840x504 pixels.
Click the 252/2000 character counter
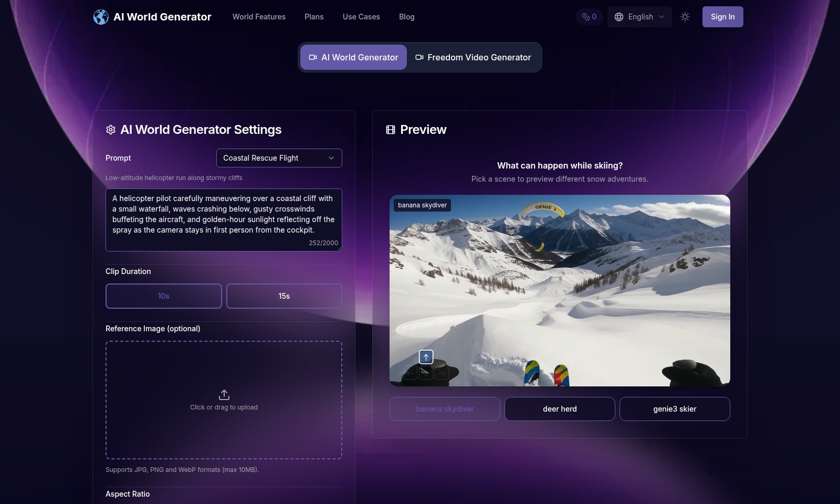pos(323,243)
